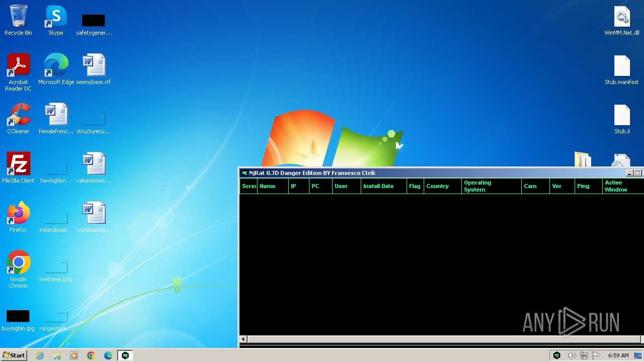Viewport: 644px width, 362px height.
Task: Open Chrome from the taskbar
Action: click(91, 355)
